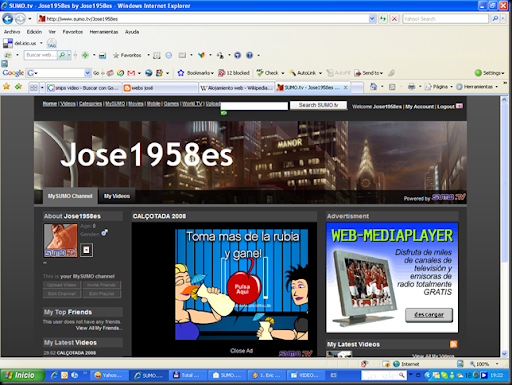This screenshot has height=385, width=512.
Task: Click the del.icio.us TAG button
Action: [52, 44]
